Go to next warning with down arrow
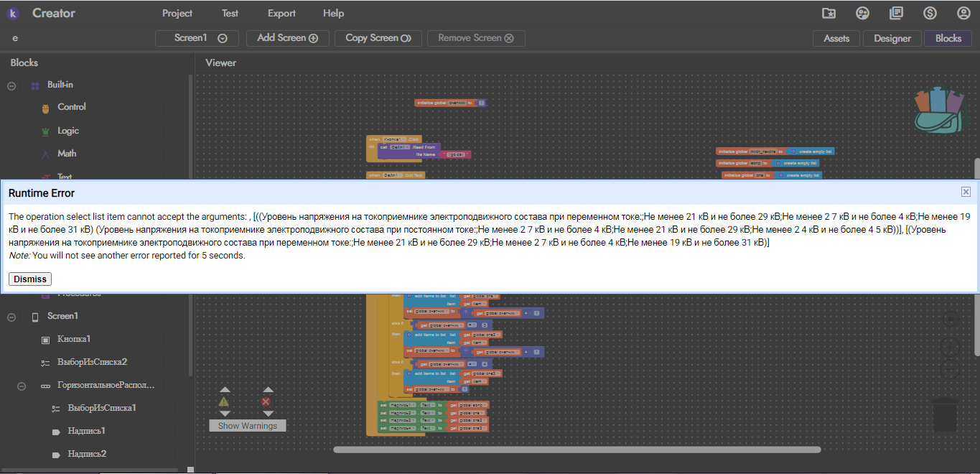 pyautogui.click(x=224, y=413)
